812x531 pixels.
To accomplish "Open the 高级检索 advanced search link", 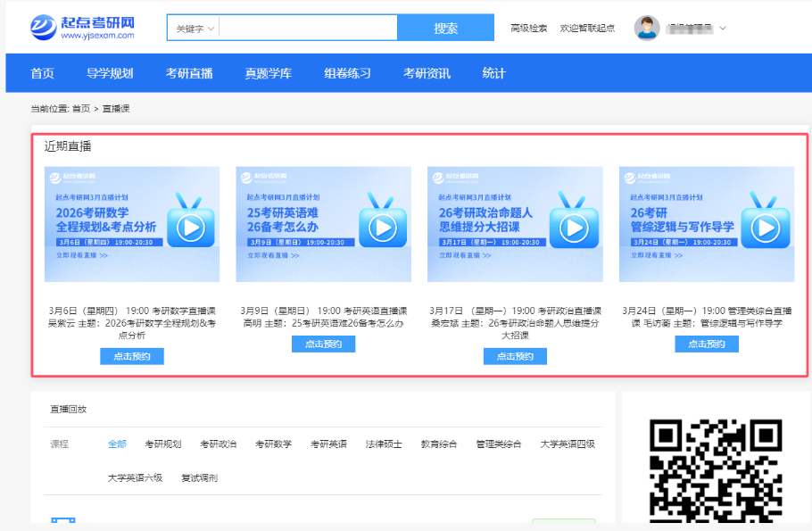I will (x=528, y=29).
